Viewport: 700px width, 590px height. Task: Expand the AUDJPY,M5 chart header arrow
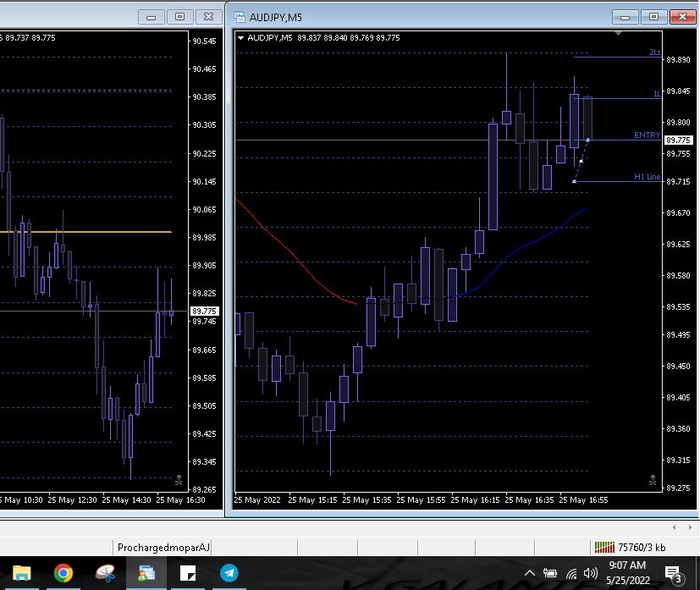240,38
